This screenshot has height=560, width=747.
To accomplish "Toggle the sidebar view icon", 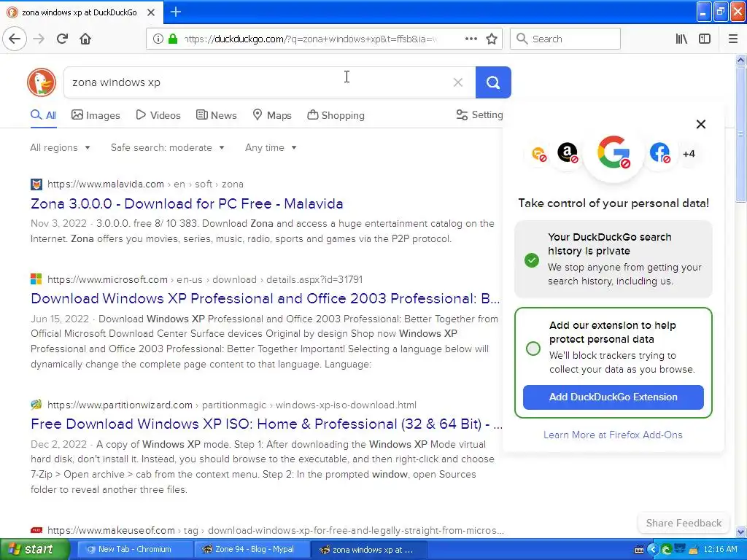I will pos(705,39).
